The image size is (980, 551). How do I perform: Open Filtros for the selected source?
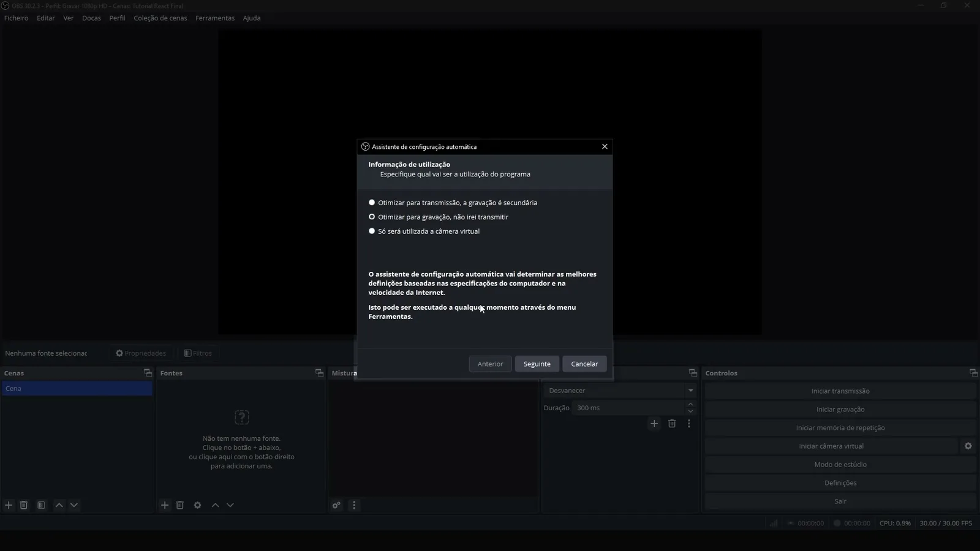pos(198,353)
